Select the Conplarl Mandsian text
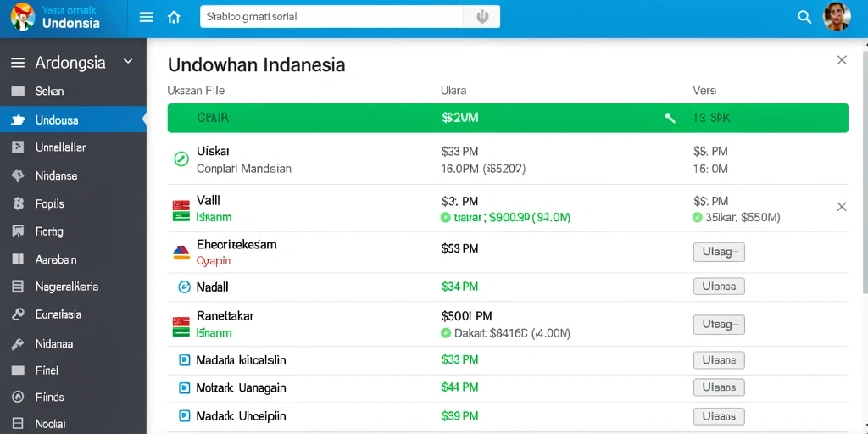Screen dimensions: 868x434 pos(244,169)
